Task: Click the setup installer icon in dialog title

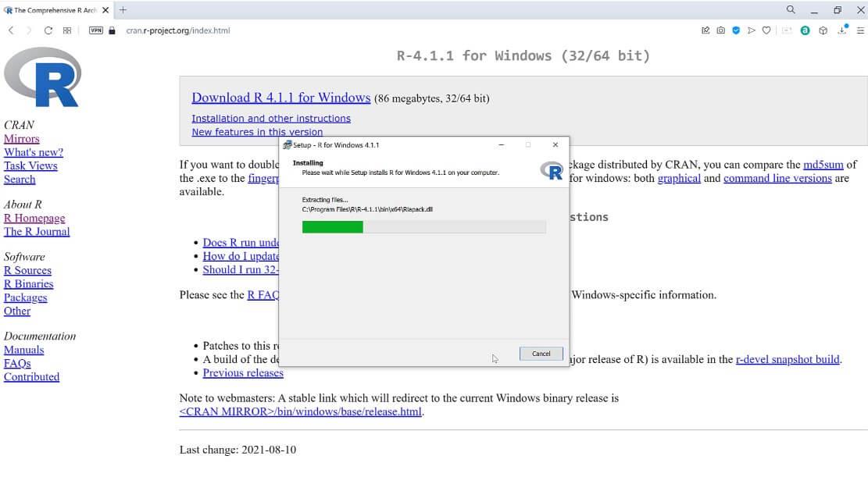Action: click(287, 145)
